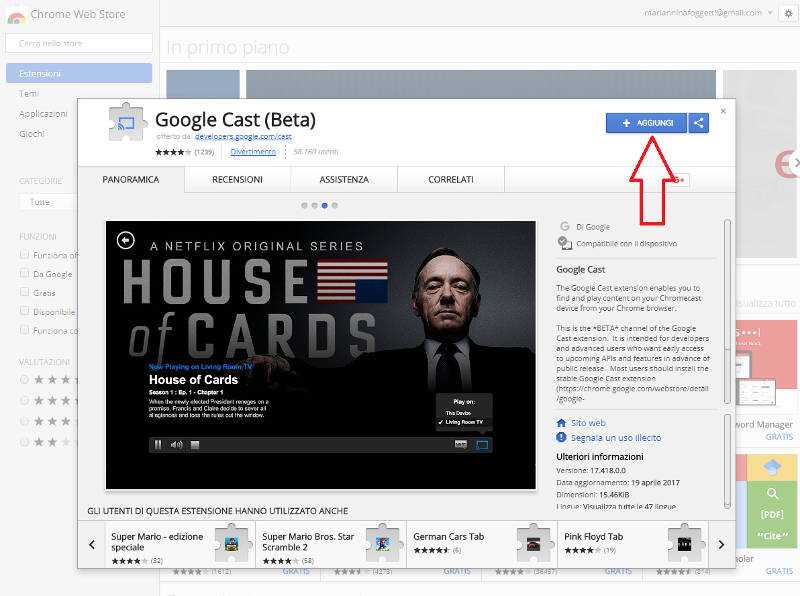
Task: Click the compatibility icon beside Compatibile con il dispositivo
Action: click(x=564, y=243)
